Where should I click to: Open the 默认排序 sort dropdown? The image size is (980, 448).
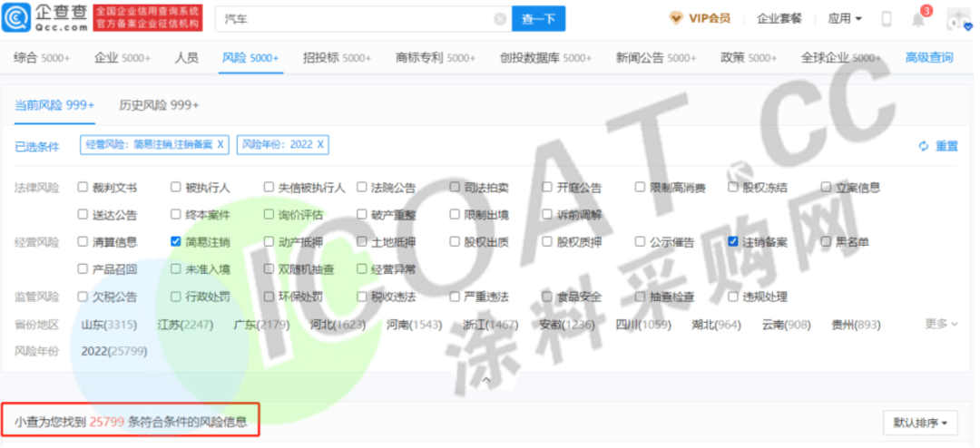pyautogui.click(x=920, y=423)
